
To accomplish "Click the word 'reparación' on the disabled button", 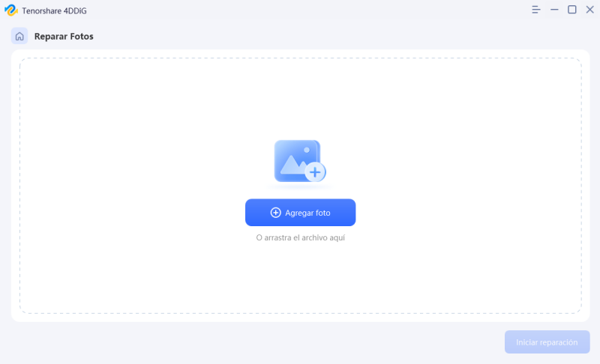I will pyautogui.click(x=559, y=342).
